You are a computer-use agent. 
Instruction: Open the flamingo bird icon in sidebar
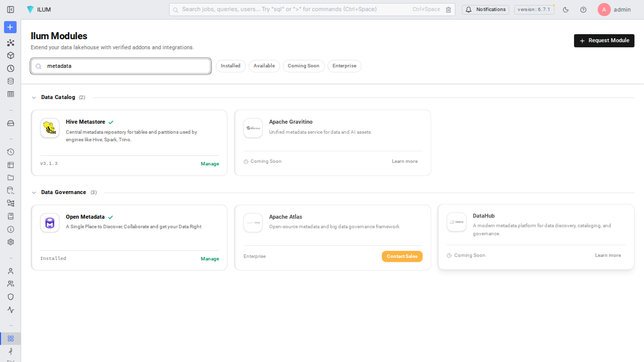click(x=11, y=351)
